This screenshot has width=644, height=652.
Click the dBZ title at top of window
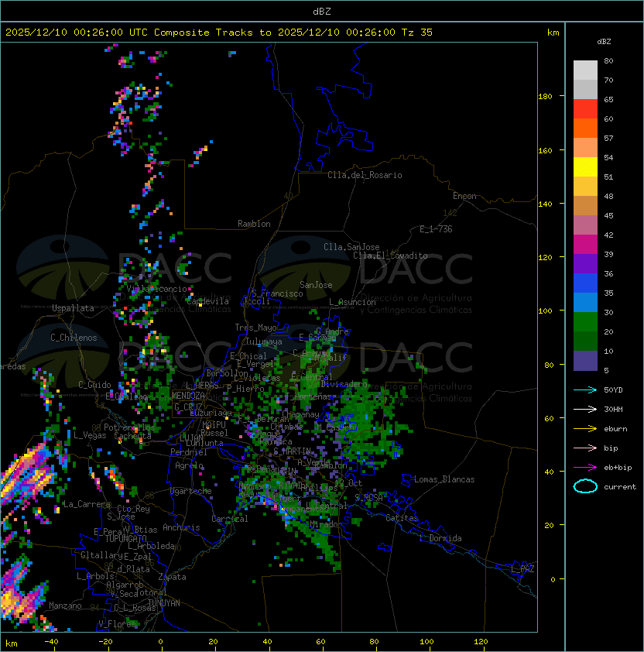(x=322, y=12)
